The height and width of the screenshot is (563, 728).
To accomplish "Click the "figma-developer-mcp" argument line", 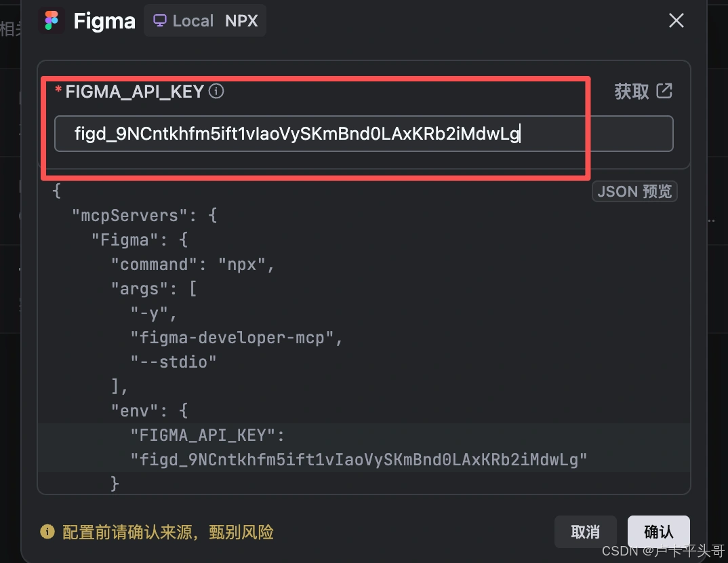I will pos(237,338).
